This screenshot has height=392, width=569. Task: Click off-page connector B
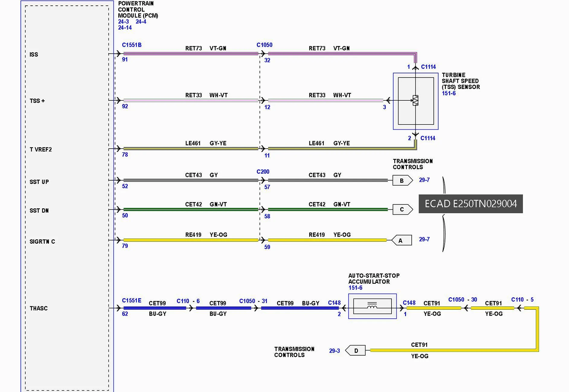click(402, 180)
